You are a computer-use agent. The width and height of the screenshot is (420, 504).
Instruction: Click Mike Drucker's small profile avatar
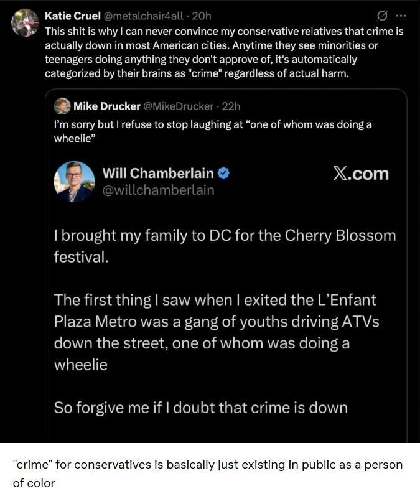(62, 106)
